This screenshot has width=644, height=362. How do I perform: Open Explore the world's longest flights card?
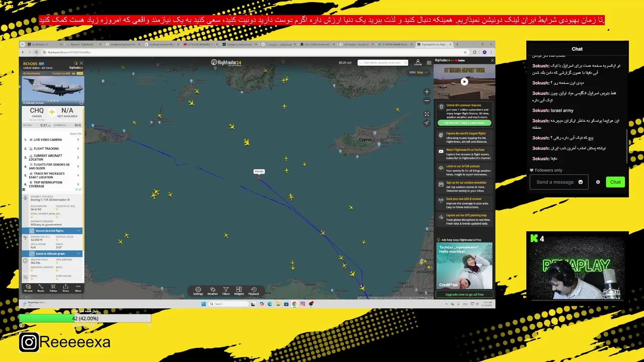point(464,138)
